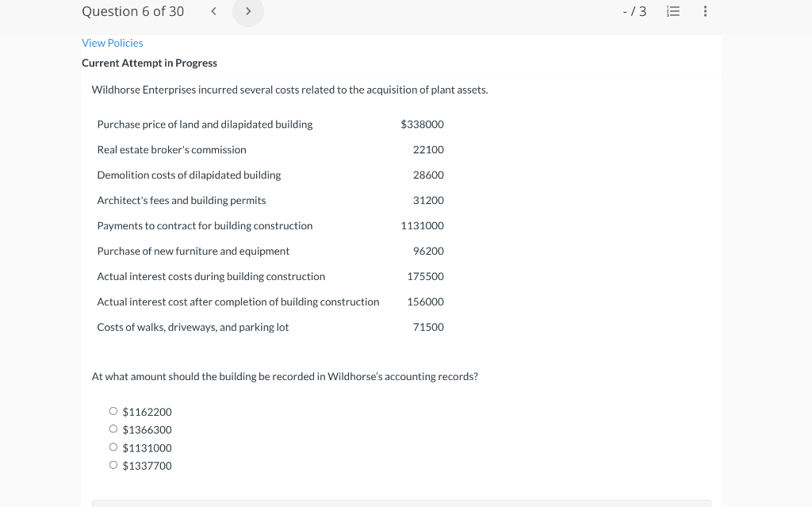Choose the $1131000 answer choice

(x=113, y=446)
